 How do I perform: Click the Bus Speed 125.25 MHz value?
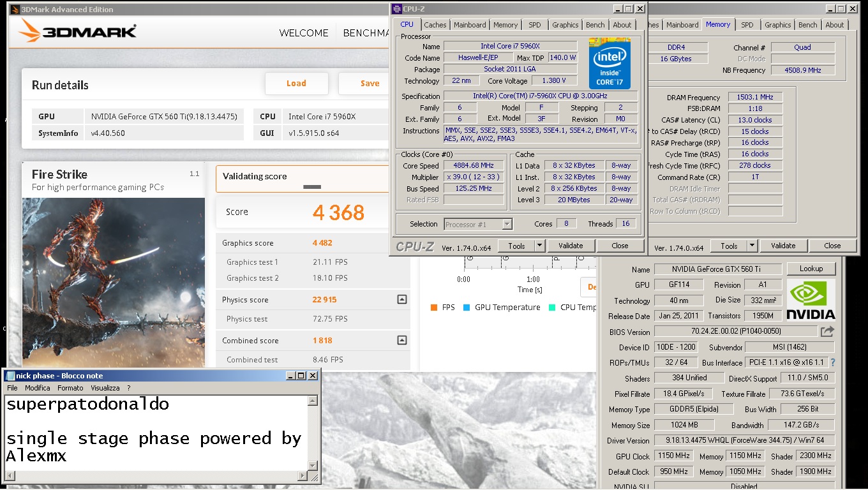coord(473,188)
